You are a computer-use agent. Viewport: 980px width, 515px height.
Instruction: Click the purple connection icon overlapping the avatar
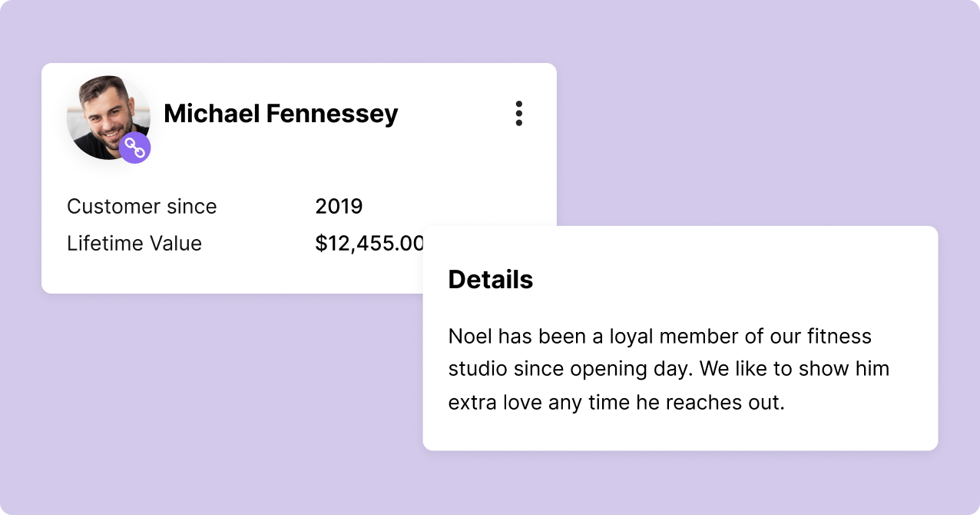(135, 147)
